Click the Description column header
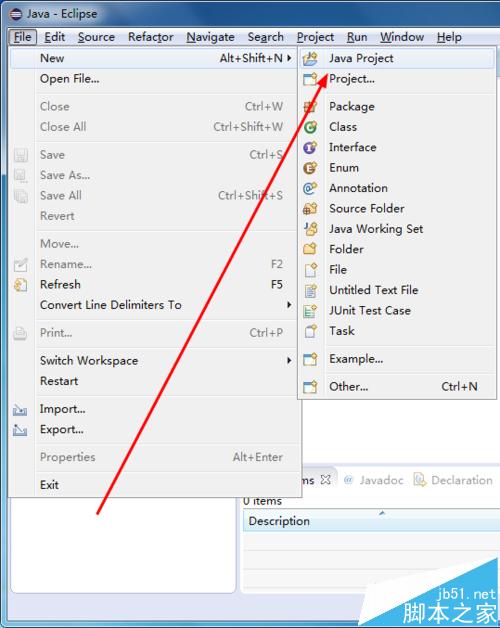The image size is (500, 628). pos(371,521)
